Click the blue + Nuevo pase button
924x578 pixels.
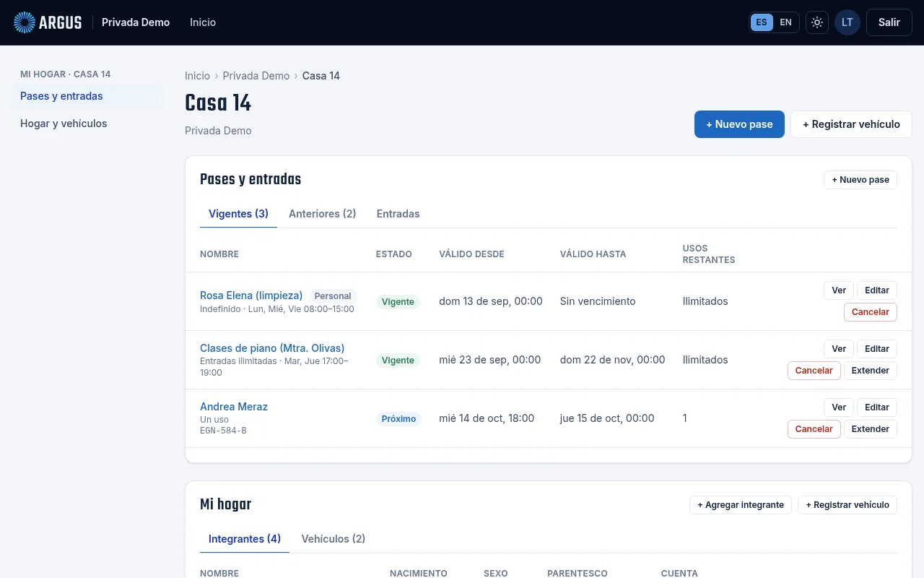739,124
